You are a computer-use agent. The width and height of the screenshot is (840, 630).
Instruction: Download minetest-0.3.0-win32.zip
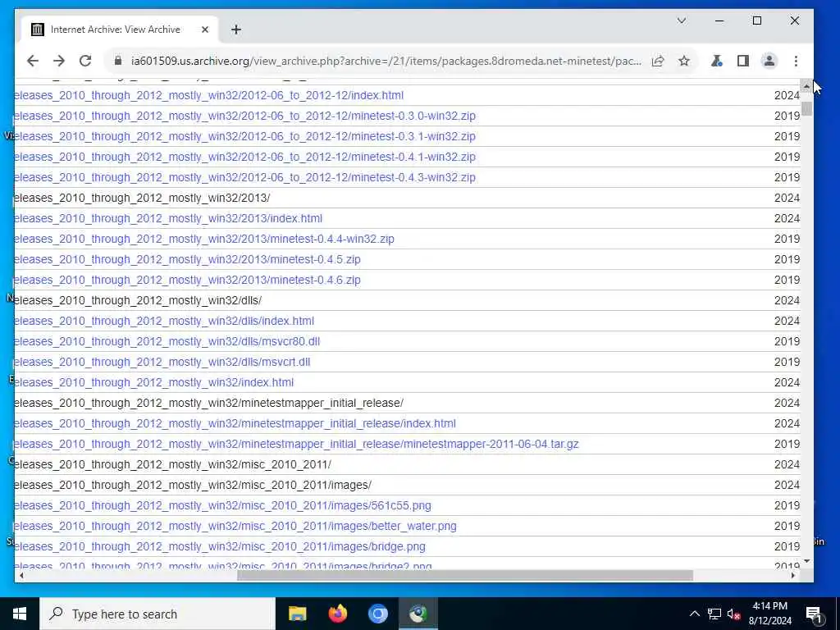click(244, 116)
